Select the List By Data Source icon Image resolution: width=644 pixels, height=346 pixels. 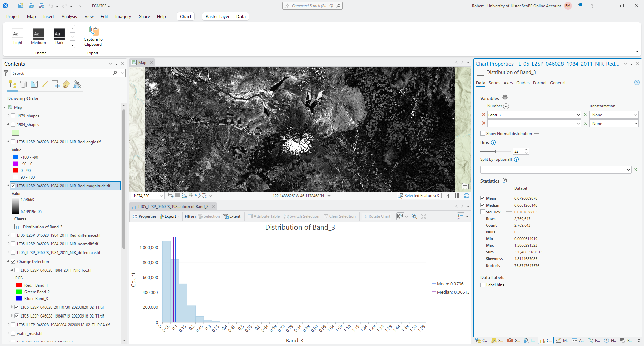23,84
